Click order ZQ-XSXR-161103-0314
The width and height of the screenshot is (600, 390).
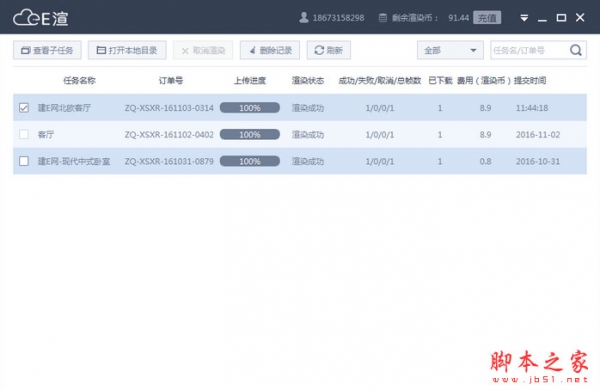169,108
